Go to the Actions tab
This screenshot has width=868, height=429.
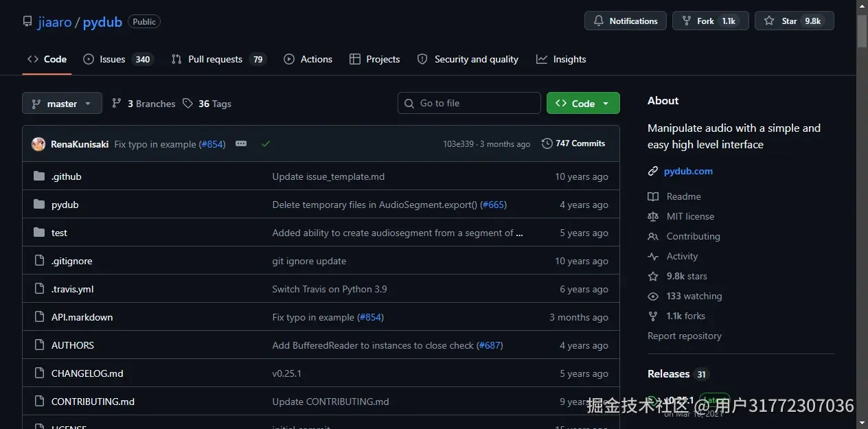click(x=308, y=59)
